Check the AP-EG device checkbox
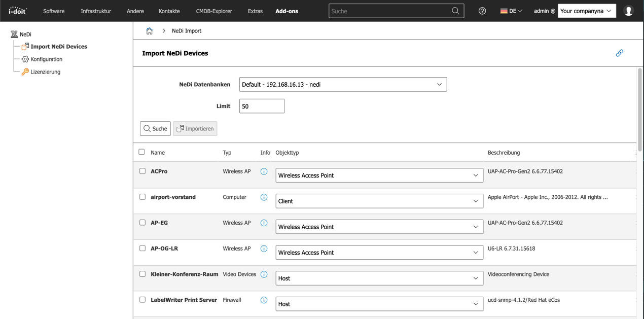The image size is (644, 319). [x=142, y=223]
